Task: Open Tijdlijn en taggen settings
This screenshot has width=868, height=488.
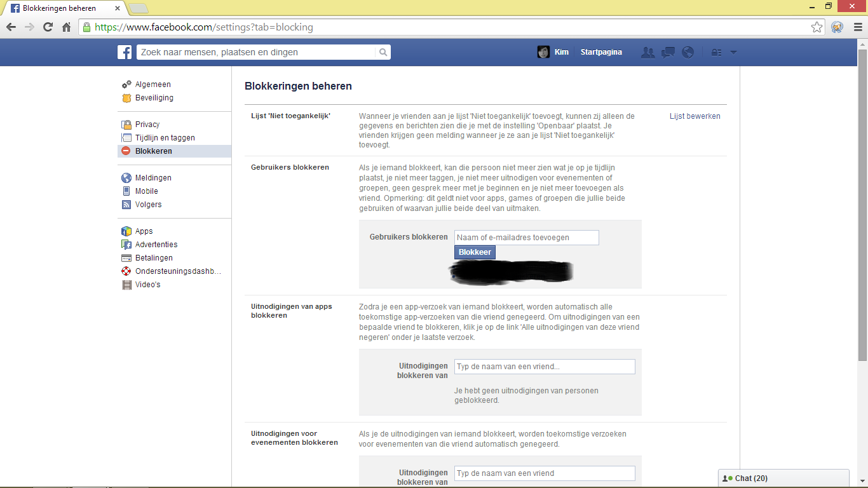Action: click(x=165, y=138)
